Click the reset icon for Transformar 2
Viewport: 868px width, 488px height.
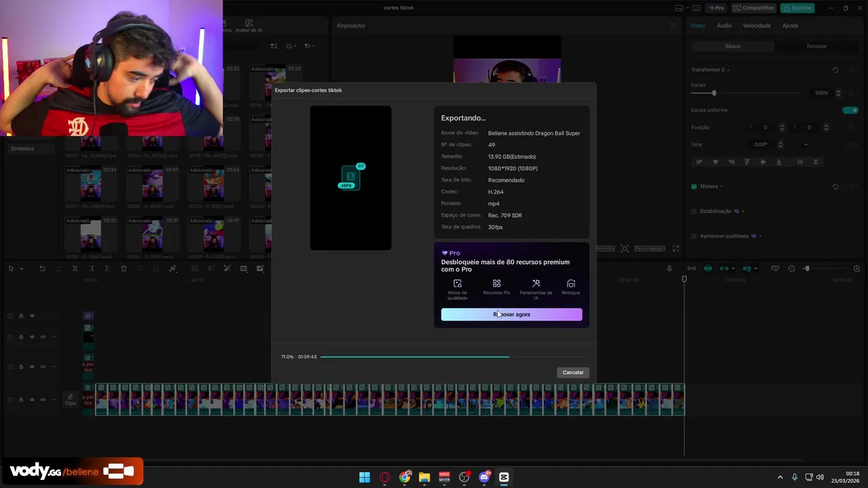[835, 70]
